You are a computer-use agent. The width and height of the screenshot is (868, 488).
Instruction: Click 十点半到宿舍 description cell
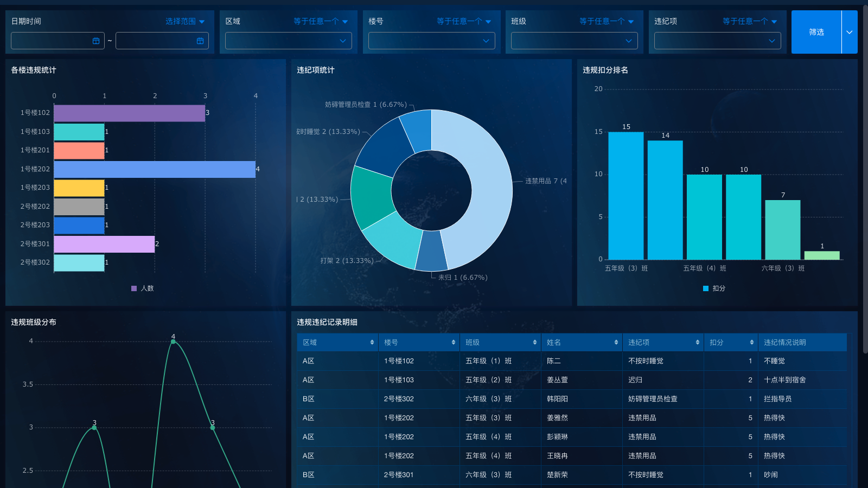(x=785, y=380)
